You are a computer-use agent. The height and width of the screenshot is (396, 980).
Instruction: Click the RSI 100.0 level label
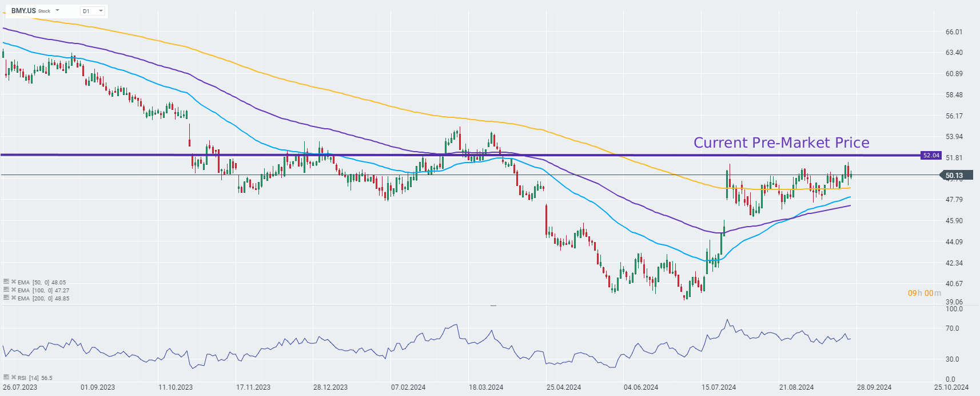coord(954,309)
